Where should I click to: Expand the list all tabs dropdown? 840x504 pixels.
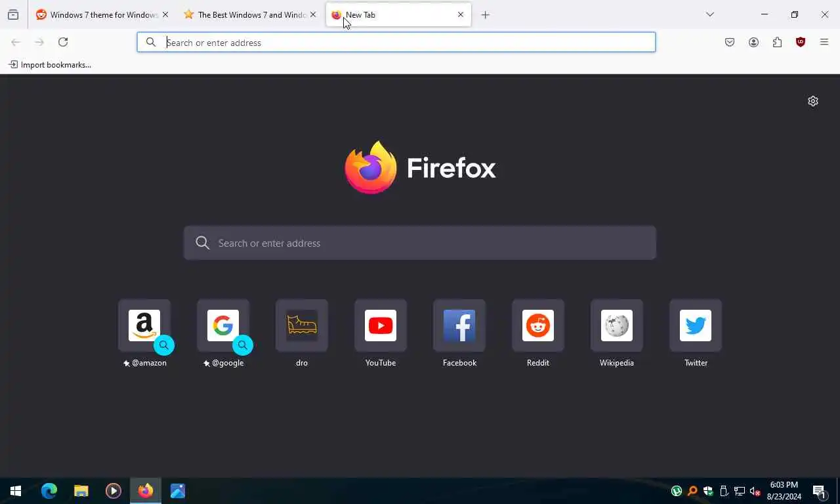[710, 14]
